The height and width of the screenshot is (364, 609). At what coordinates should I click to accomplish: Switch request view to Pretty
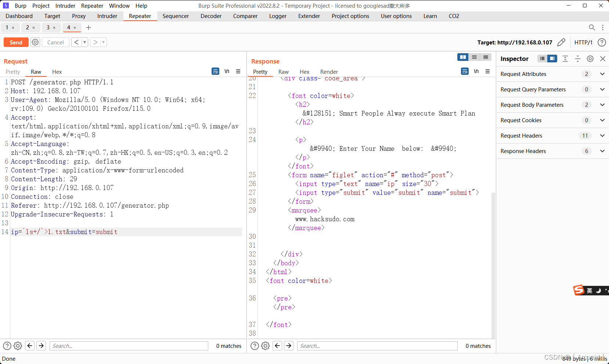(x=13, y=72)
